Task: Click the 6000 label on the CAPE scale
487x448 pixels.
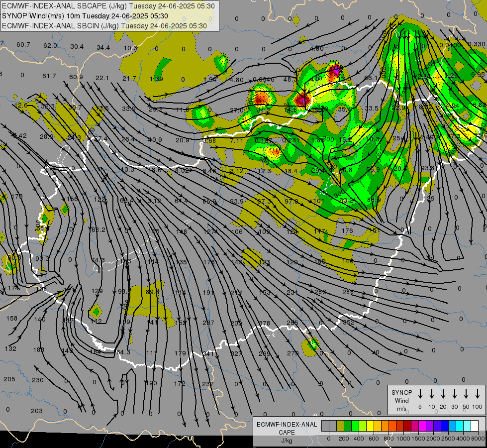Action: click(478, 439)
